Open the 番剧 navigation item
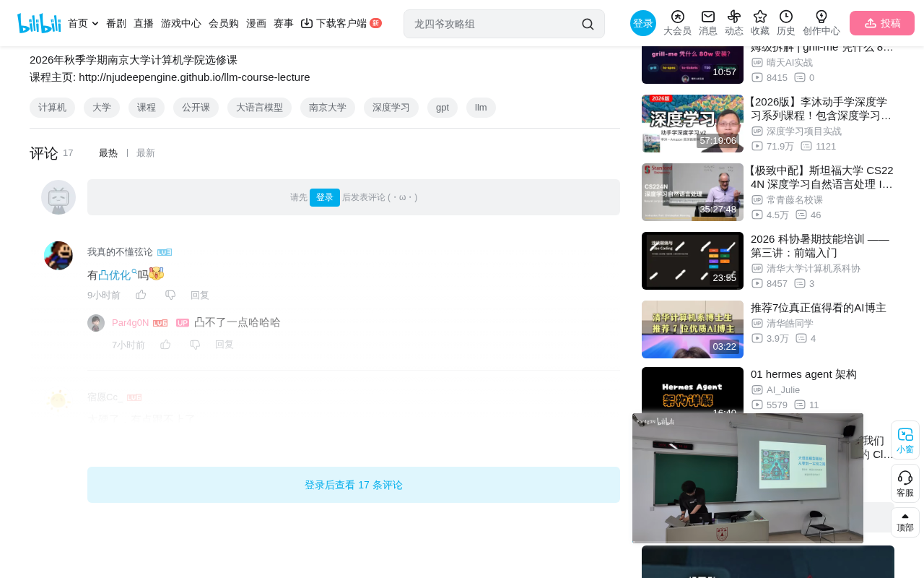 (x=116, y=23)
